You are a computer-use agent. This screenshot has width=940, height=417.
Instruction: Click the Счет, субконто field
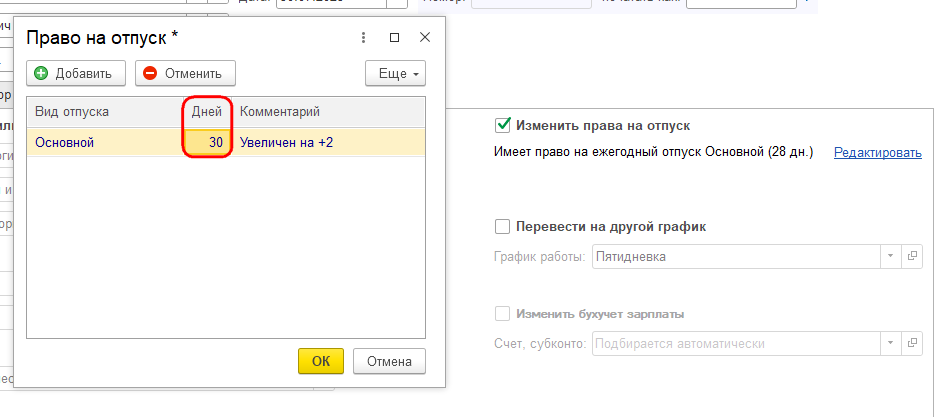point(736,344)
